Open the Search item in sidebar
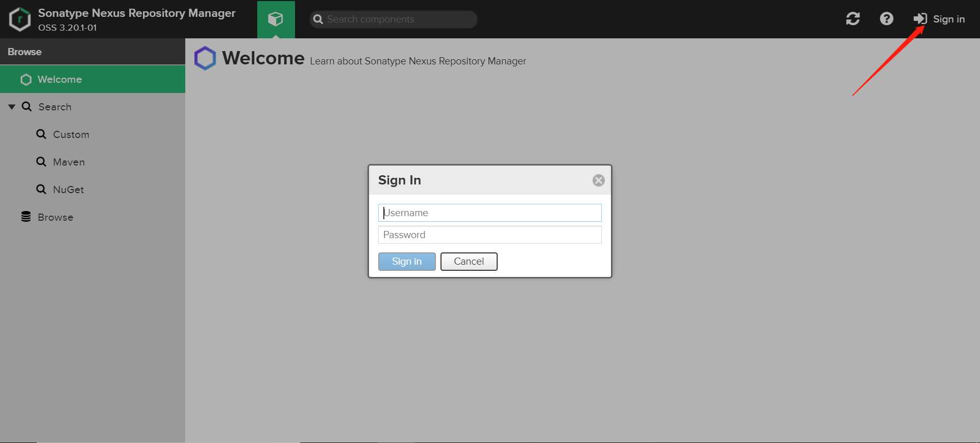Viewport: 980px width, 443px height. point(92,107)
